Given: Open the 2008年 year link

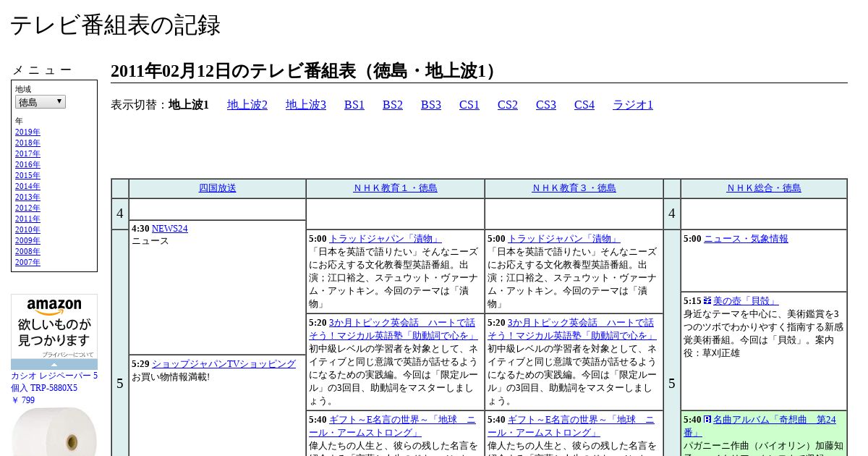Looking at the screenshot, I should (27, 251).
